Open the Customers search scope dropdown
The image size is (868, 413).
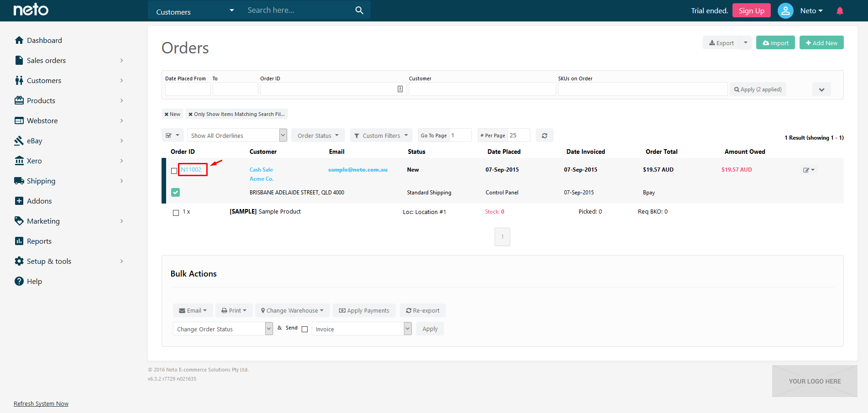point(195,10)
